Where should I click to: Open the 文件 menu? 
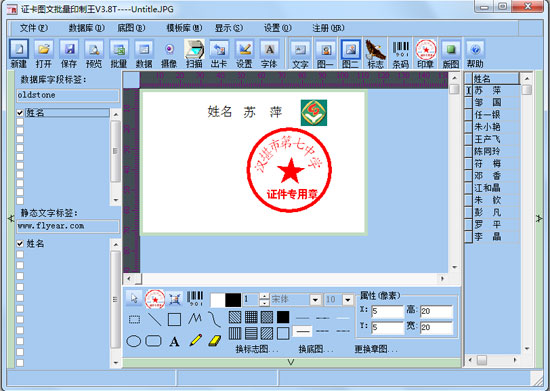click(x=34, y=28)
